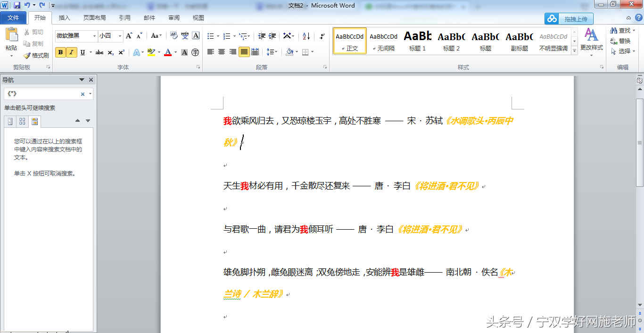This screenshot has height=333, width=644.
Task: Select the Format Painter (格式刷) tool
Action: coord(36,55)
